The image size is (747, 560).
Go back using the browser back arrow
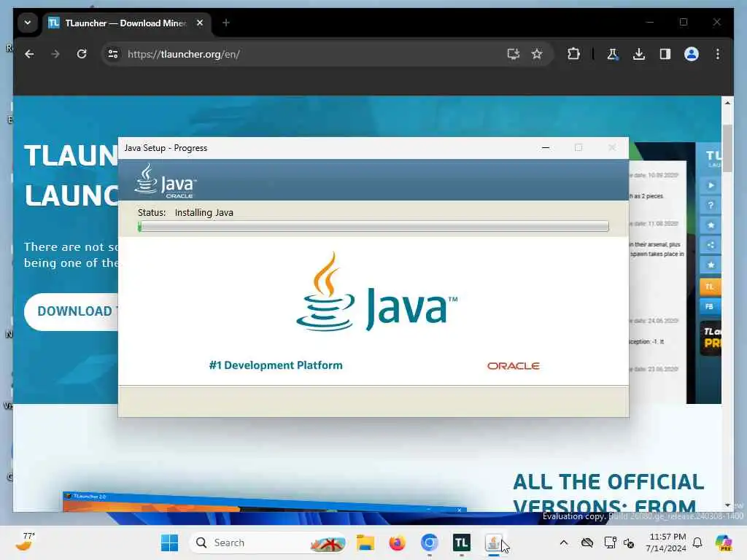29,54
